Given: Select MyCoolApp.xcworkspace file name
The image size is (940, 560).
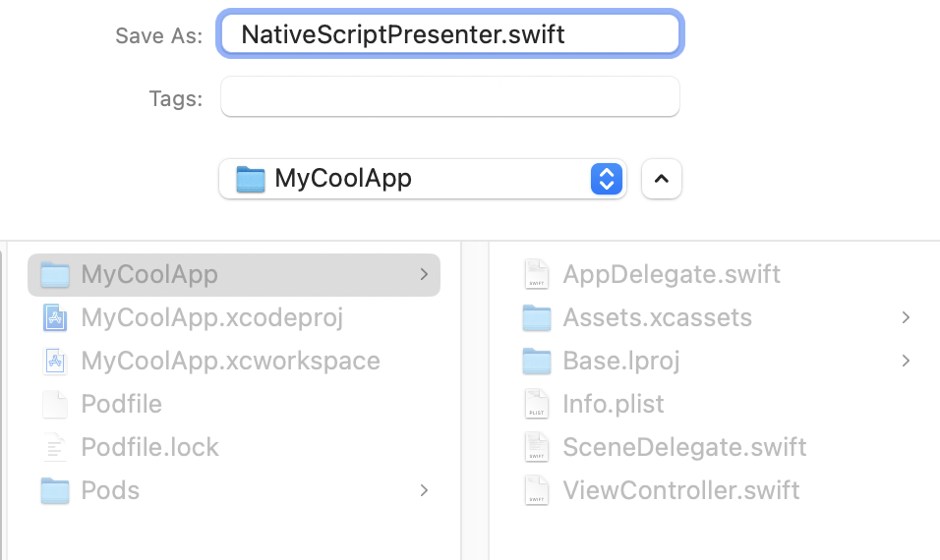Looking at the screenshot, I should pos(231,361).
